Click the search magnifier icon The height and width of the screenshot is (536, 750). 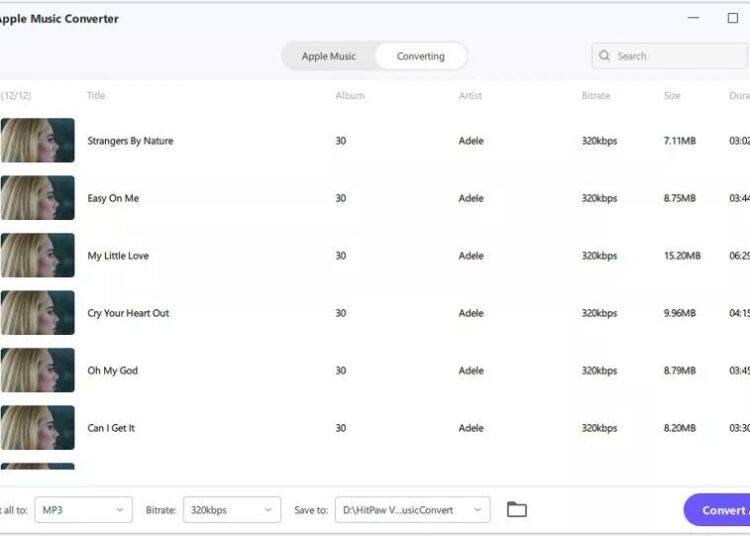[x=605, y=55]
